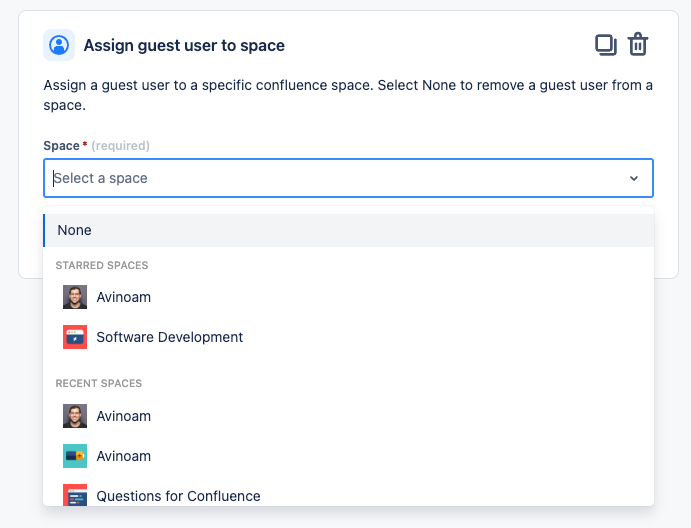Delete component using the trash icon
The height and width of the screenshot is (528, 691).
(x=638, y=45)
